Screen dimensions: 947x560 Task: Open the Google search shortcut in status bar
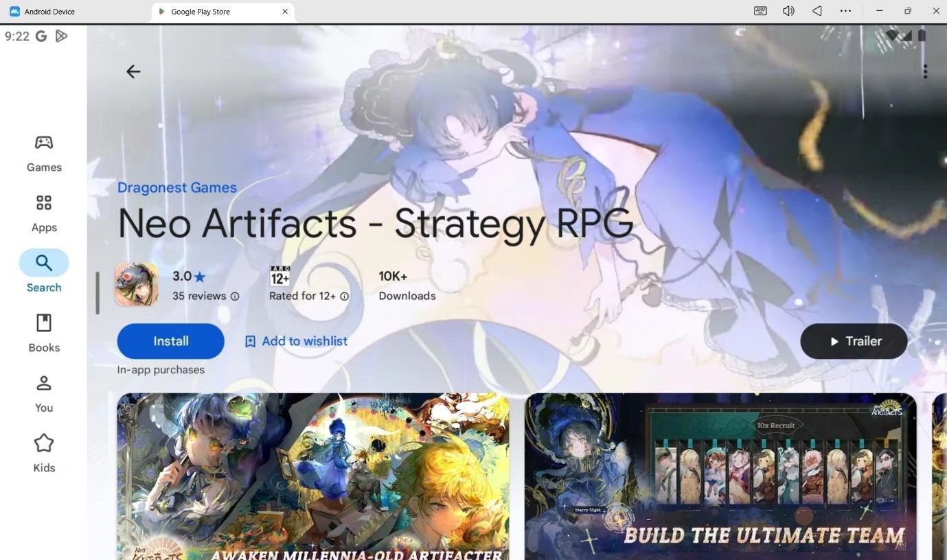coord(41,36)
